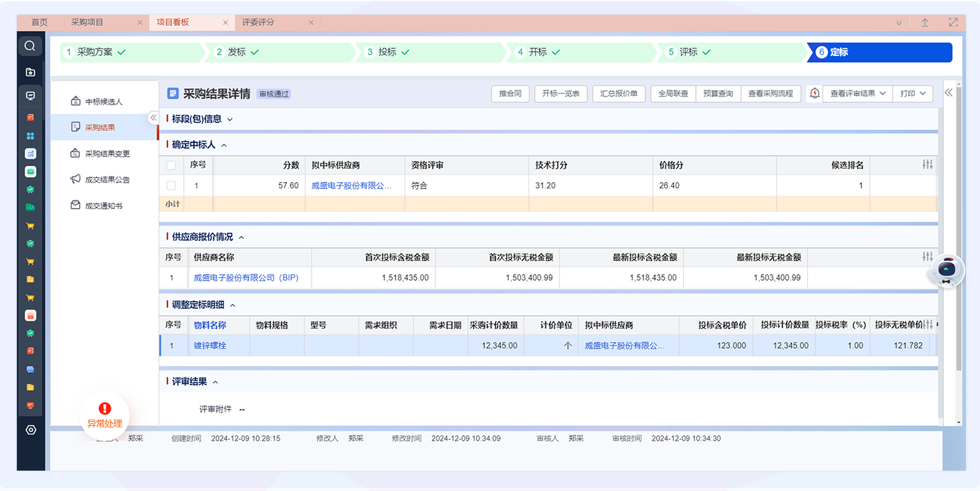Click the alarm bell icon in toolbar
The width and height of the screenshot is (980, 491).
click(x=814, y=93)
